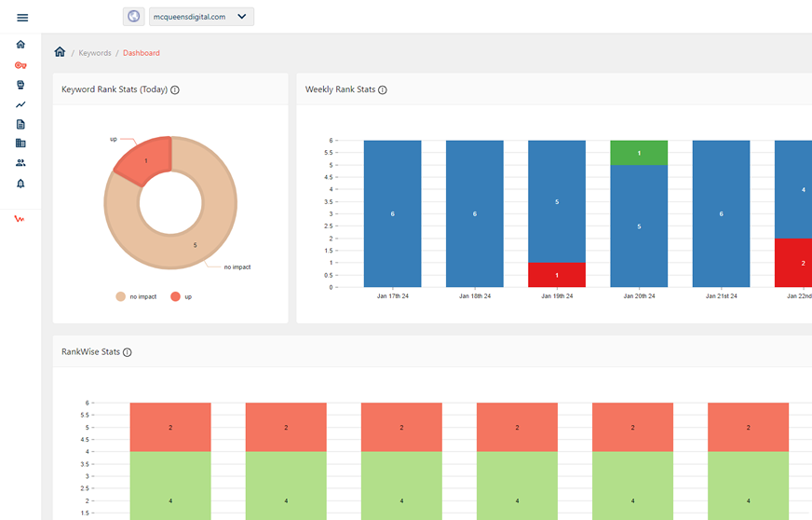Image resolution: width=812 pixels, height=520 pixels.
Task: Select the trend line chart sidebar icon
Action: pyautogui.click(x=20, y=104)
